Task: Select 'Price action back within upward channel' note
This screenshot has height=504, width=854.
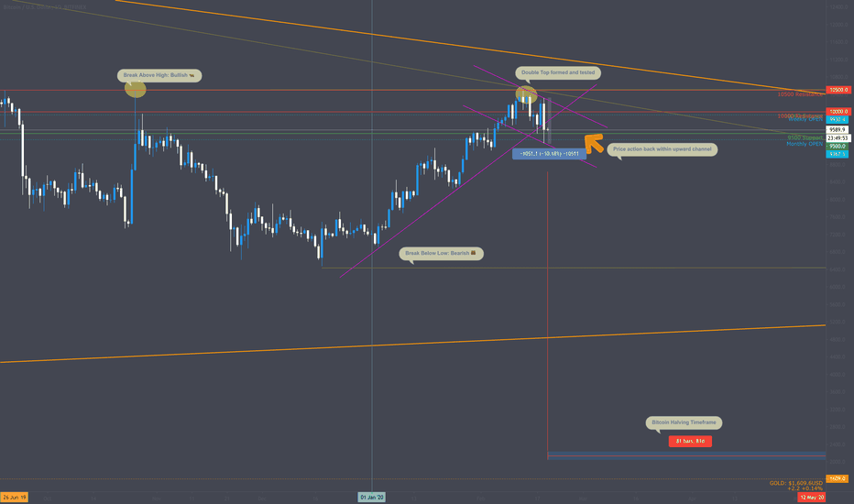Action: (x=662, y=149)
